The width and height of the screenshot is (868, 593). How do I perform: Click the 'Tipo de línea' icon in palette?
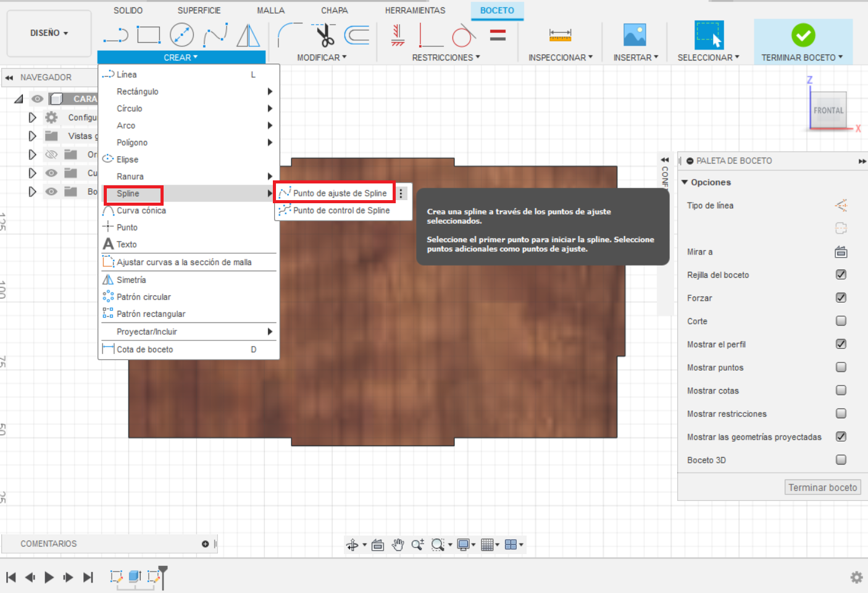click(841, 206)
